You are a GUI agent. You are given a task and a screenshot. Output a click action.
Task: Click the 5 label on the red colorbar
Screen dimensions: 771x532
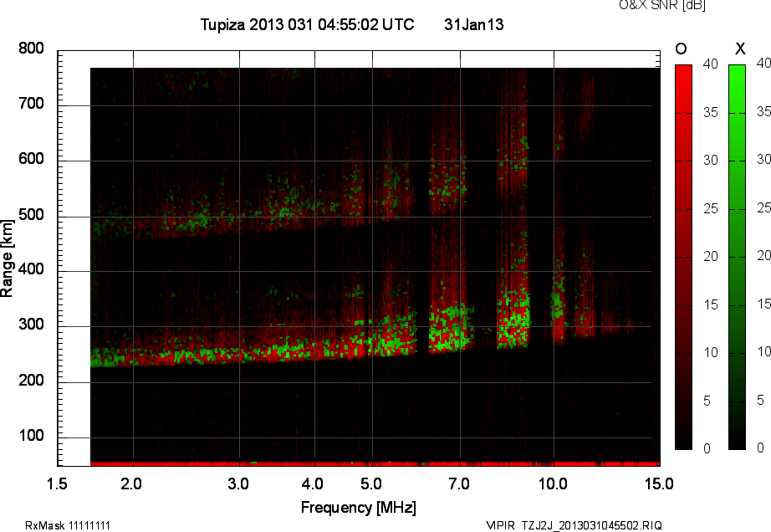tap(707, 402)
